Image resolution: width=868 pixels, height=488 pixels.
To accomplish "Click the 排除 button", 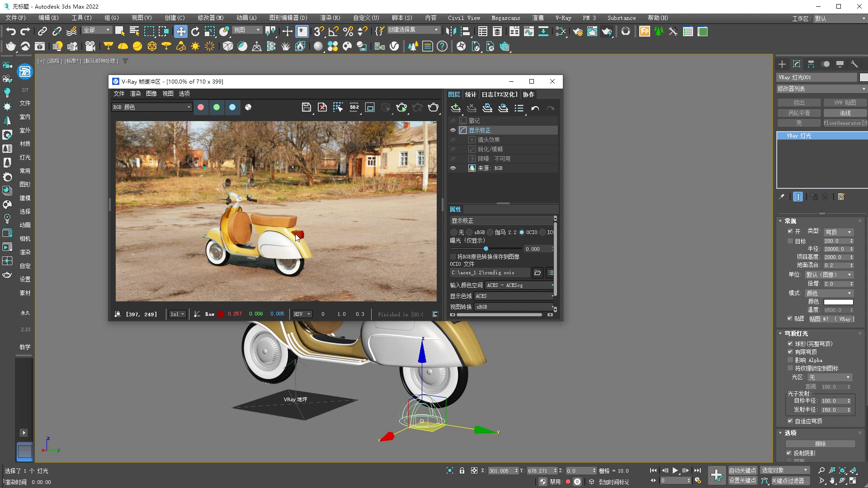I will (820, 444).
